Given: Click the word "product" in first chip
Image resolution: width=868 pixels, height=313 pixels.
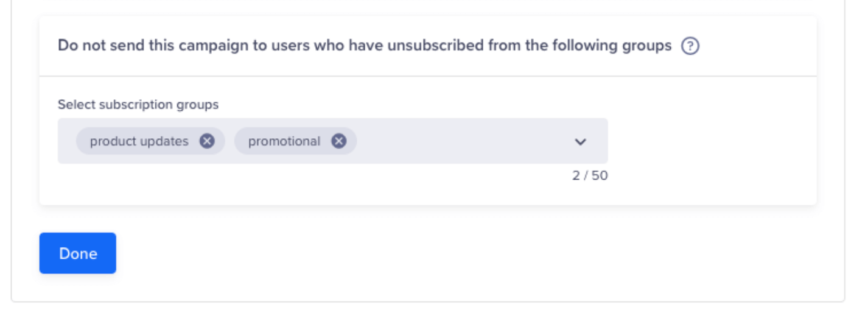Looking at the screenshot, I should 113,141.
